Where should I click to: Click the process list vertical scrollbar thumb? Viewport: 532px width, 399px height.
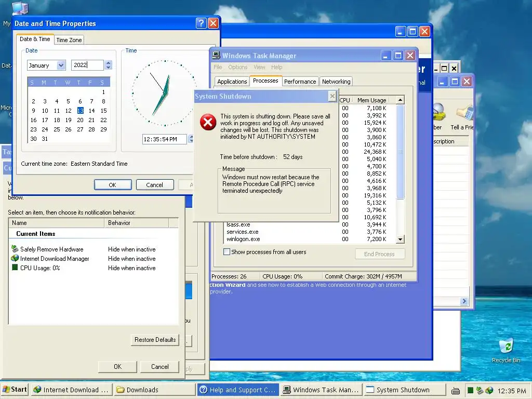pos(400,152)
